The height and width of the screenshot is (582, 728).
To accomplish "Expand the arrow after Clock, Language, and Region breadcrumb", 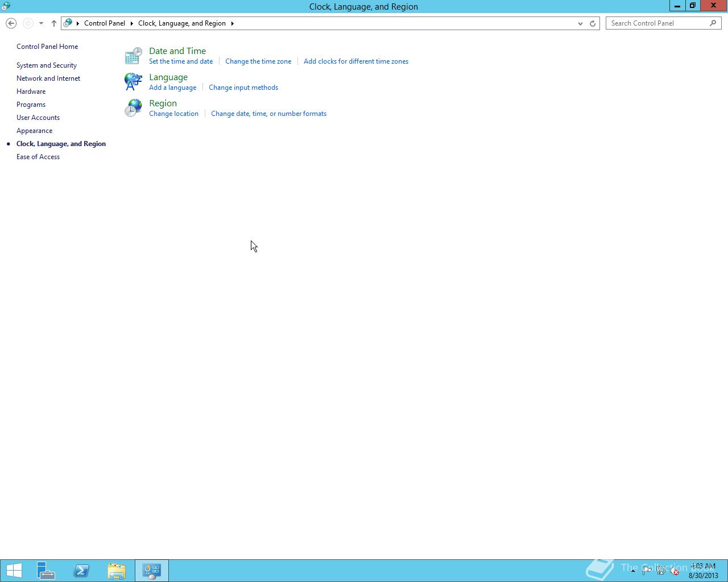I will point(232,23).
